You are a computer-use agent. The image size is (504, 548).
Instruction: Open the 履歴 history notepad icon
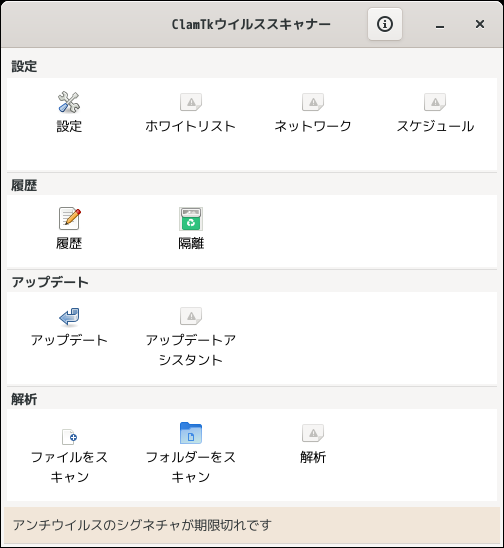(69, 218)
